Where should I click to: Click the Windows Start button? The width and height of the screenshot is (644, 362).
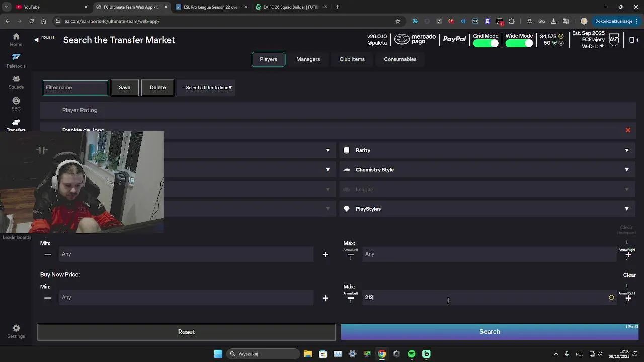218,354
